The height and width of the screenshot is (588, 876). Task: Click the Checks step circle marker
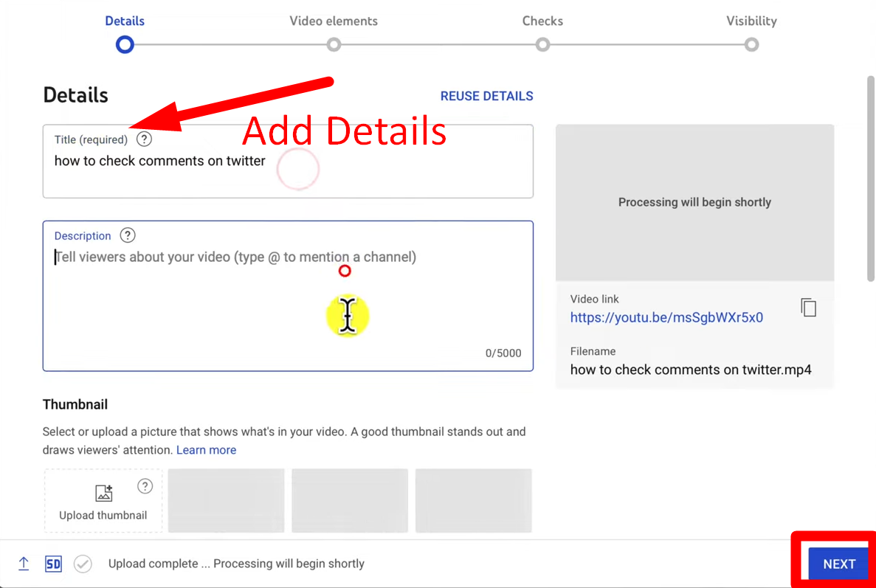point(542,45)
